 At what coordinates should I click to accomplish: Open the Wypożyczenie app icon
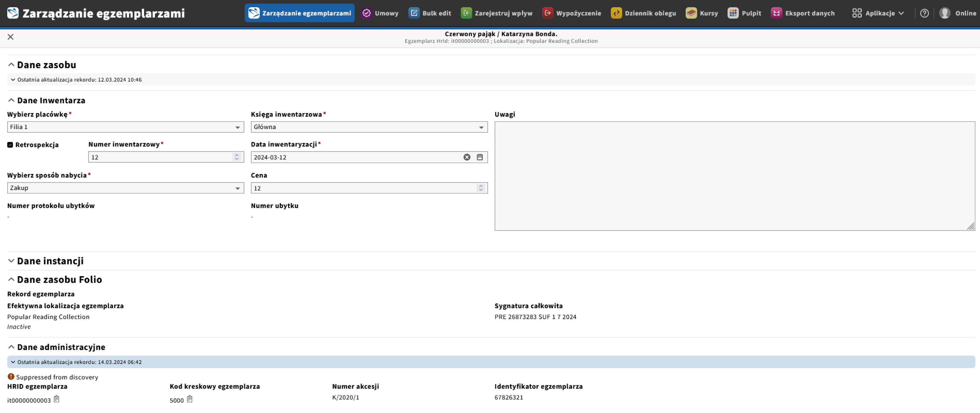(x=548, y=13)
